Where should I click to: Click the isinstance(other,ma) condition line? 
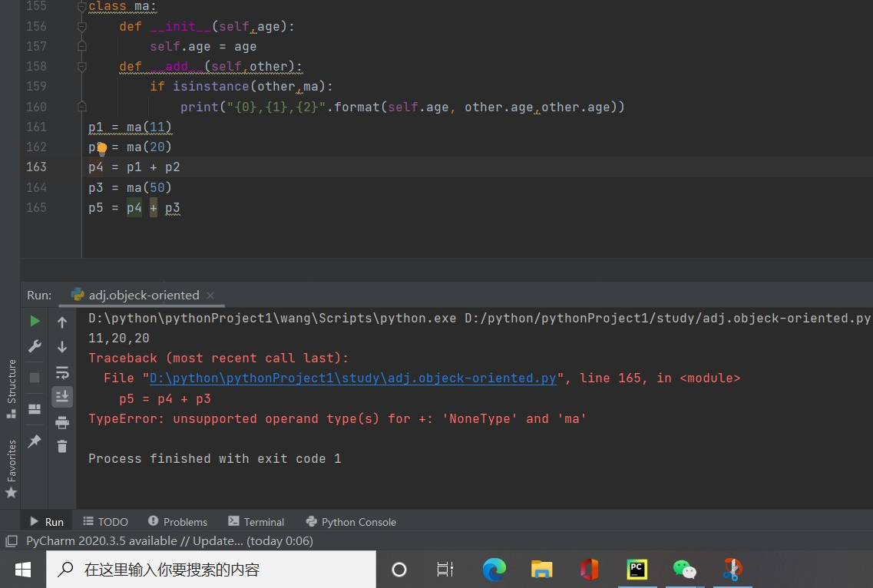coord(241,86)
